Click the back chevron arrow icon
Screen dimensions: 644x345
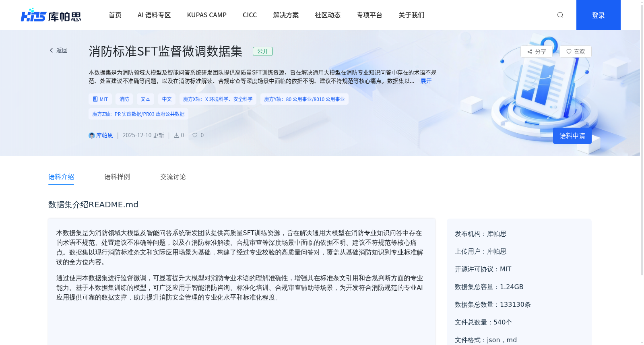(x=51, y=50)
